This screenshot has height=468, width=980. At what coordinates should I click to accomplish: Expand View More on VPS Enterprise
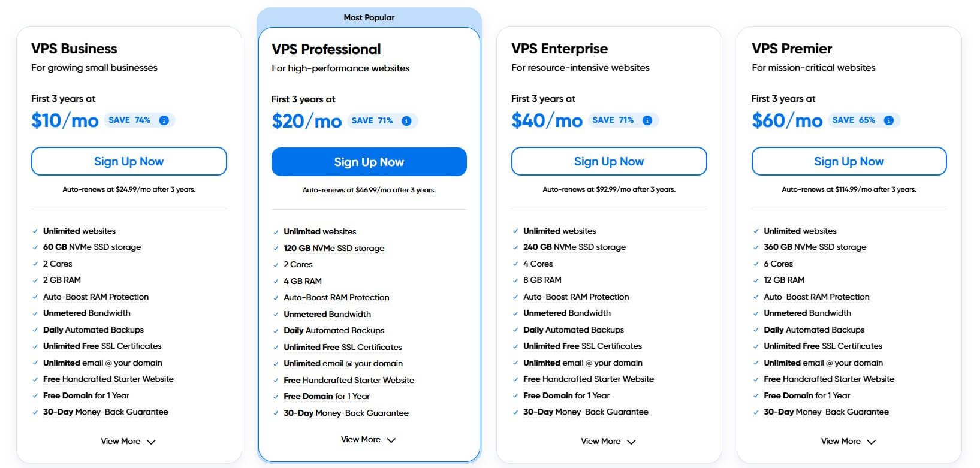coord(608,441)
